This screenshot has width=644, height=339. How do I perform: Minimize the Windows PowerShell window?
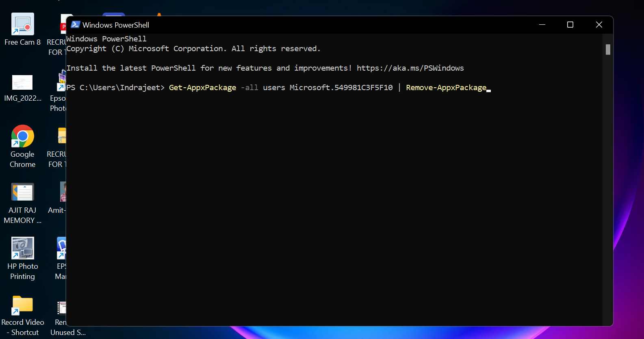pos(542,25)
